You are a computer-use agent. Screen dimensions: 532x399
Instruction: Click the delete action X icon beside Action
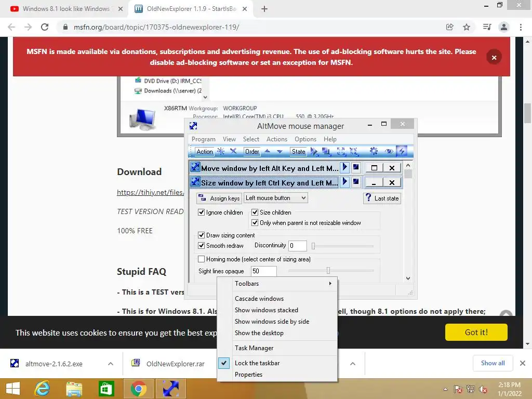point(233,151)
